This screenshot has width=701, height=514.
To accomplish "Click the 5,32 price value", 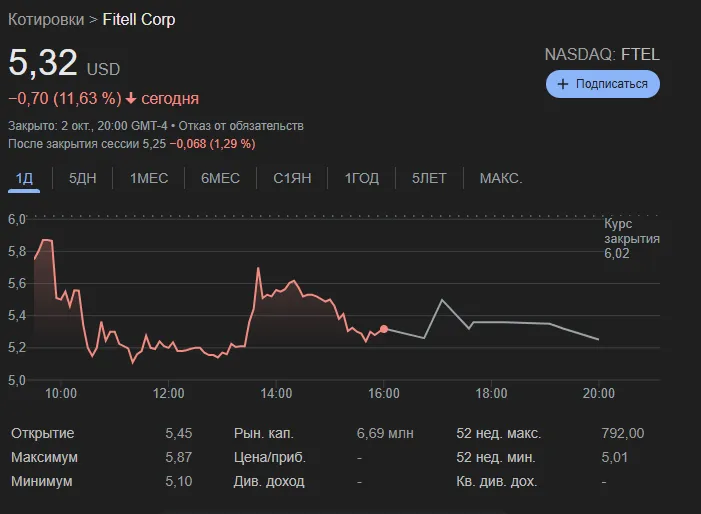I will (x=43, y=63).
